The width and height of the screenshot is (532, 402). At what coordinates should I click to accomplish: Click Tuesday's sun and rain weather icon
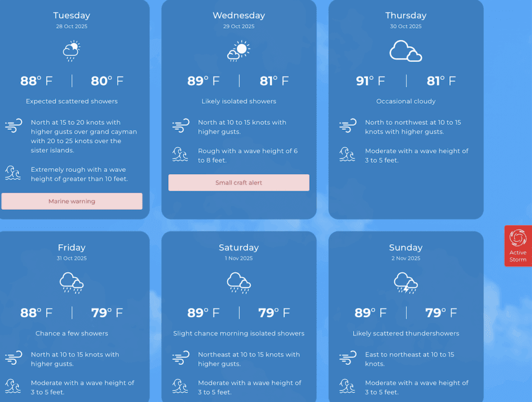tap(72, 51)
